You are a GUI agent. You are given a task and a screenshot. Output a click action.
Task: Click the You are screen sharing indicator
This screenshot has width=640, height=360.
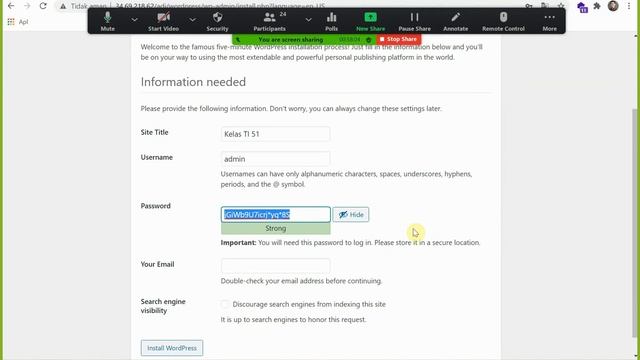tap(291, 40)
